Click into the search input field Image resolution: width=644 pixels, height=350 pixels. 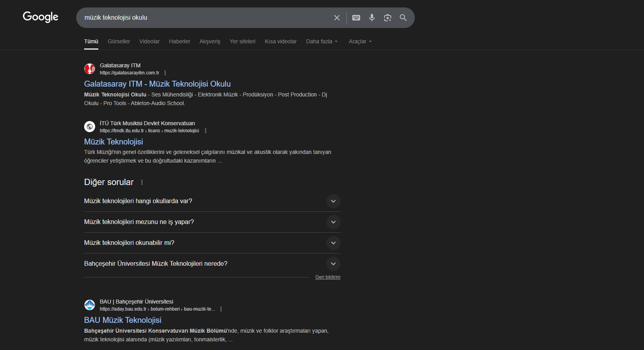pyautogui.click(x=204, y=18)
